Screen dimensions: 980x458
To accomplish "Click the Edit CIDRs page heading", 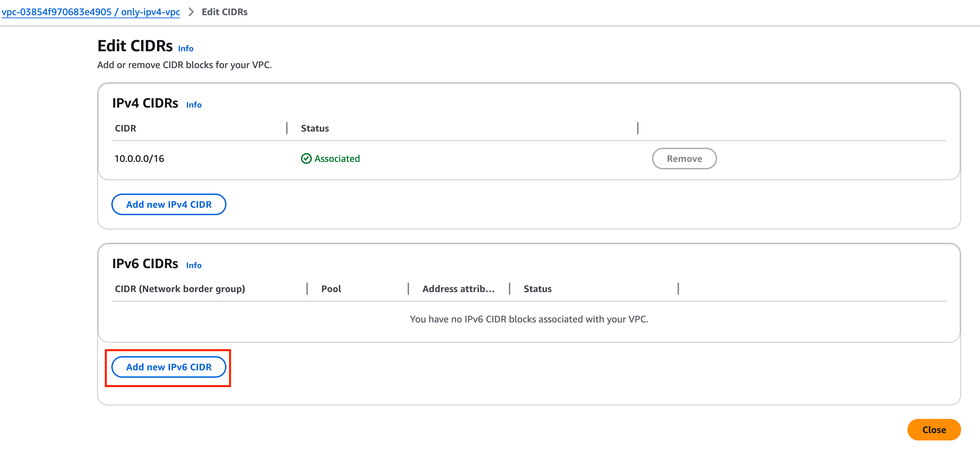I will [x=135, y=46].
